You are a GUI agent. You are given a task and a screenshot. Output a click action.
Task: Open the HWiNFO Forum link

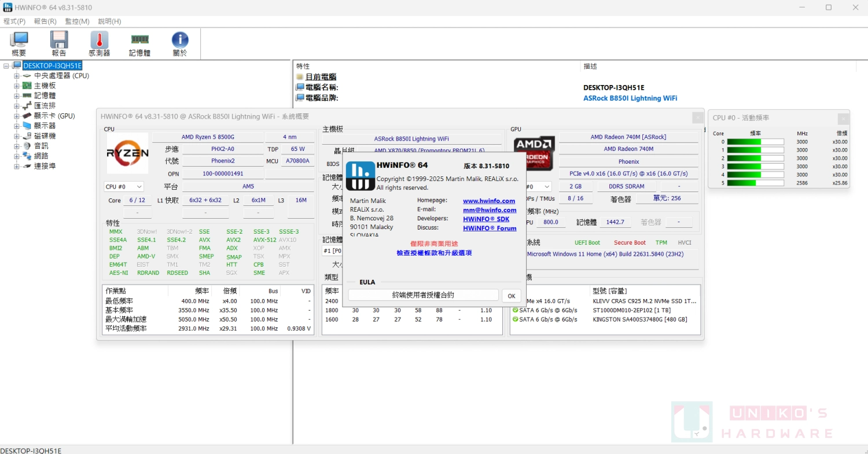point(490,228)
